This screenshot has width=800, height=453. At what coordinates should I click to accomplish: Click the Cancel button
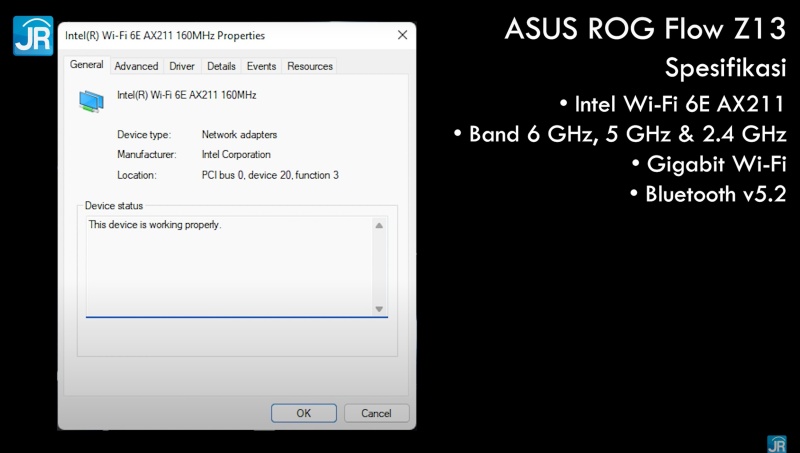(377, 413)
